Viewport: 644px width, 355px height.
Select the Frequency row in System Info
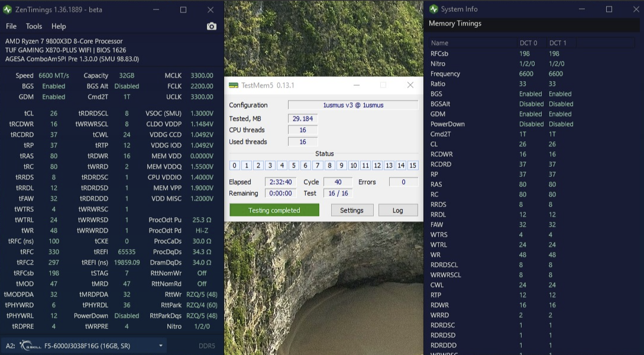[x=532, y=74]
